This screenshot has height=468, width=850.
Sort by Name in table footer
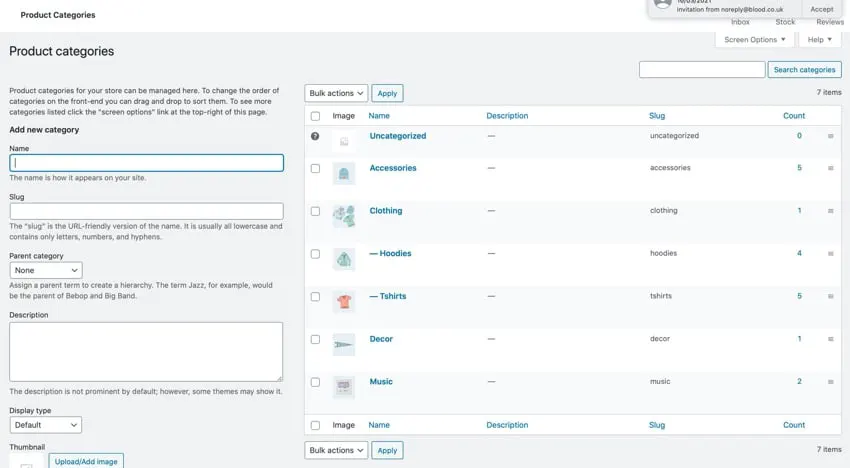pyautogui.click(x=379, y=425)
